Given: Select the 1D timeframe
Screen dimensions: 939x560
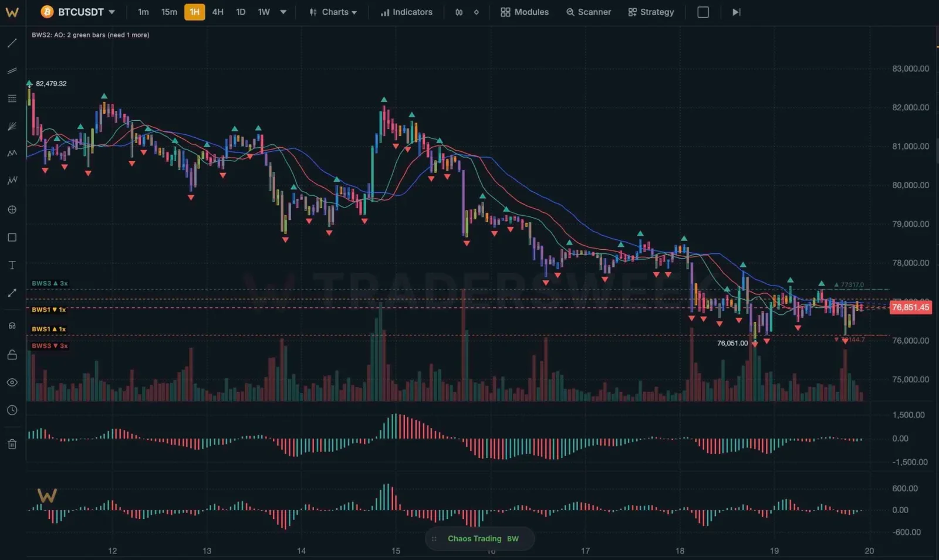Looking at the screenshot, I should point(241,12).
